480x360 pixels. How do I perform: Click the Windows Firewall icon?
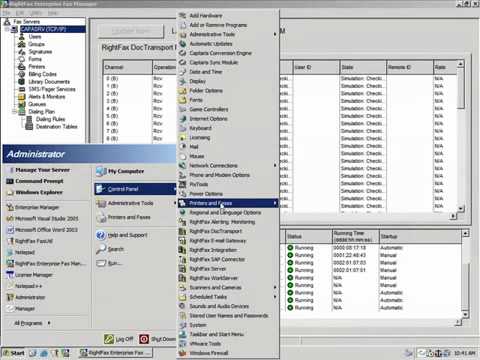(x=183, y=353)
